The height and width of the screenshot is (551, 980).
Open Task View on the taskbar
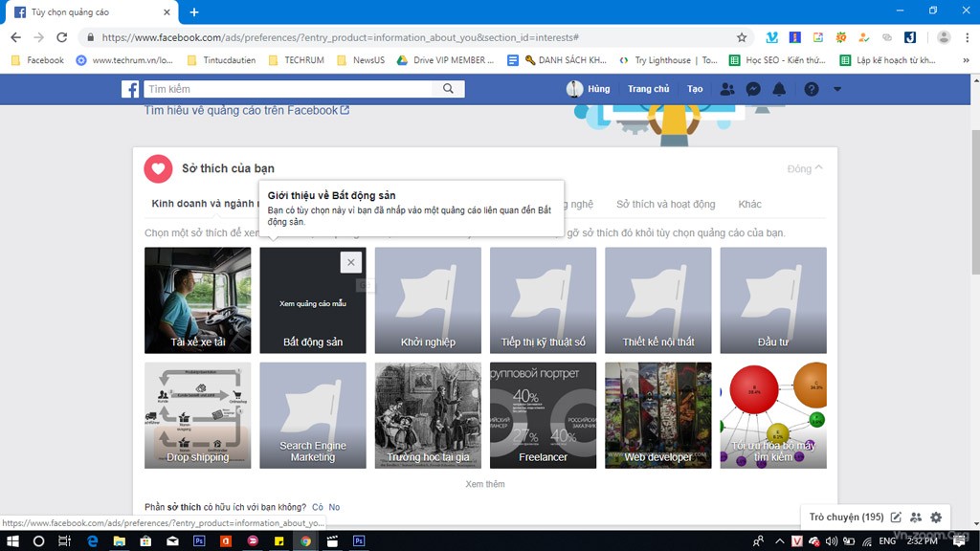point(64,541)
